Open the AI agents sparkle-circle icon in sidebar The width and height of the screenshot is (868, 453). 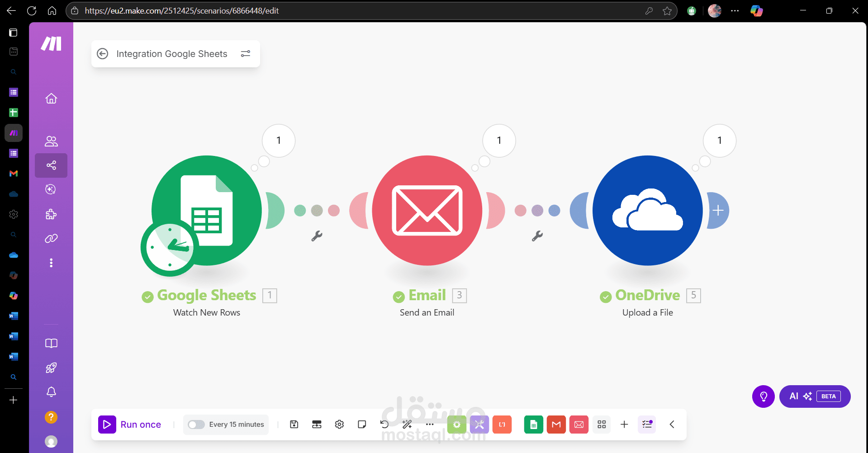point(51,189)
